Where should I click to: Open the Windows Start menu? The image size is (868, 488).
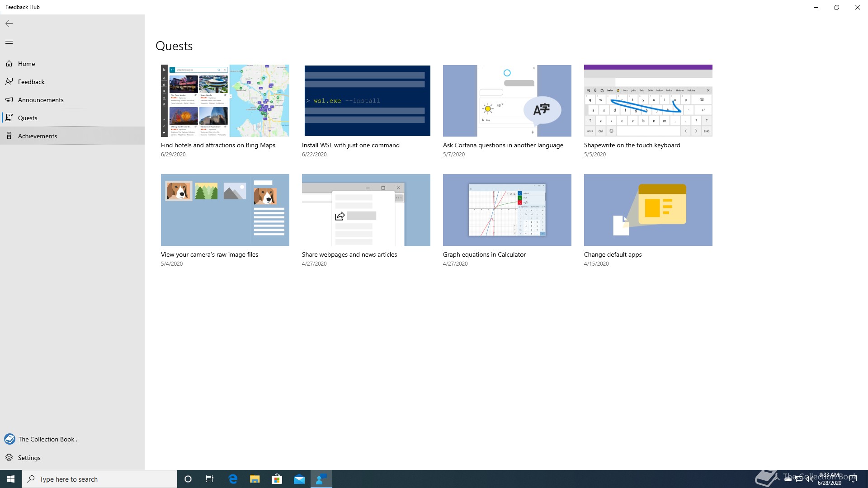pyautogui.click(x=11, y=479)
